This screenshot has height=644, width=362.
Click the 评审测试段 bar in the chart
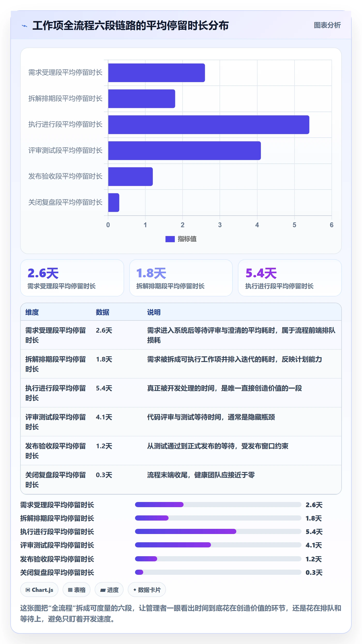coord(184,151)
